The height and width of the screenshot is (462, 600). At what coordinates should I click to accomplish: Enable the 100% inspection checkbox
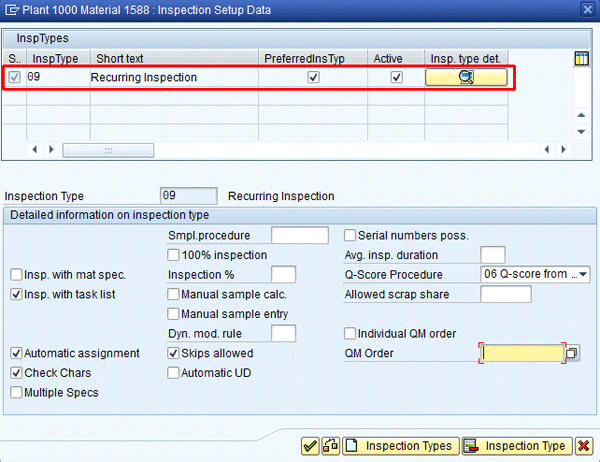174,255
